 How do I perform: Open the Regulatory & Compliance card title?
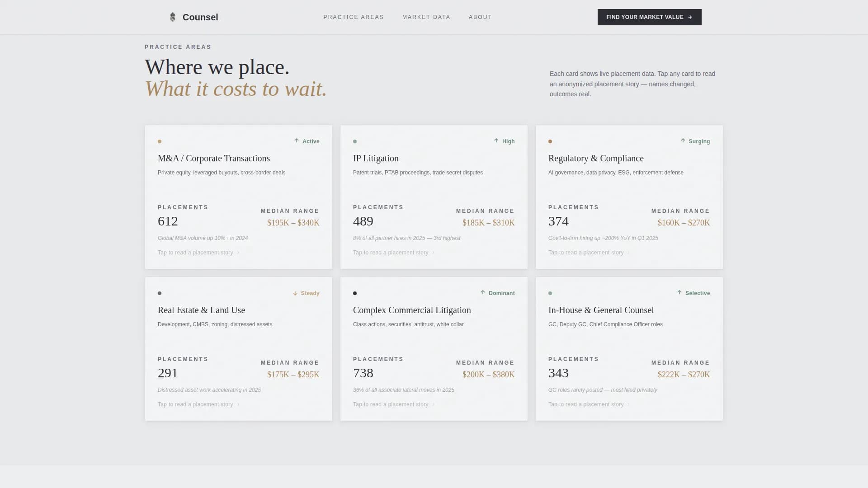click(596, 158)
